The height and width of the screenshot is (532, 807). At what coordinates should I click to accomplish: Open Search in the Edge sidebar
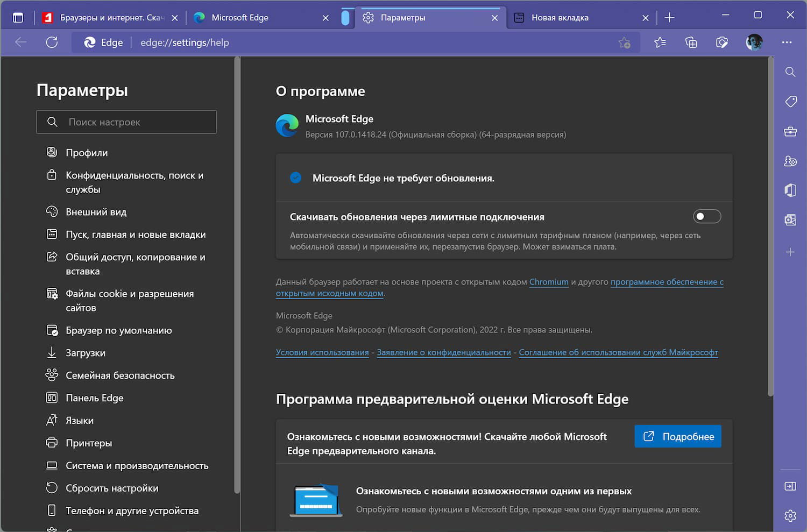(x=790, y=72)
